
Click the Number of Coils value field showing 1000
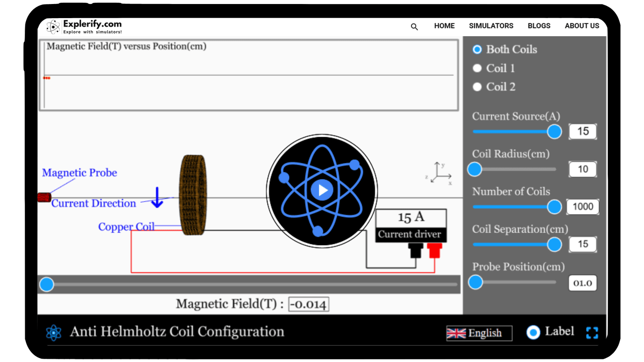click(582, 206)
